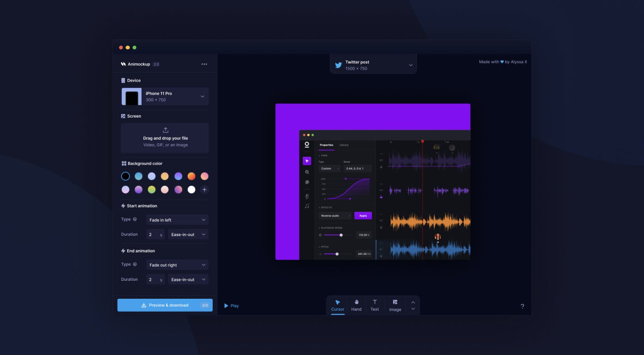The height and width of the screenshot is (355, 644).
Task: Click the up chevron in the bottom toolbar
Action: tap(413, 302)
